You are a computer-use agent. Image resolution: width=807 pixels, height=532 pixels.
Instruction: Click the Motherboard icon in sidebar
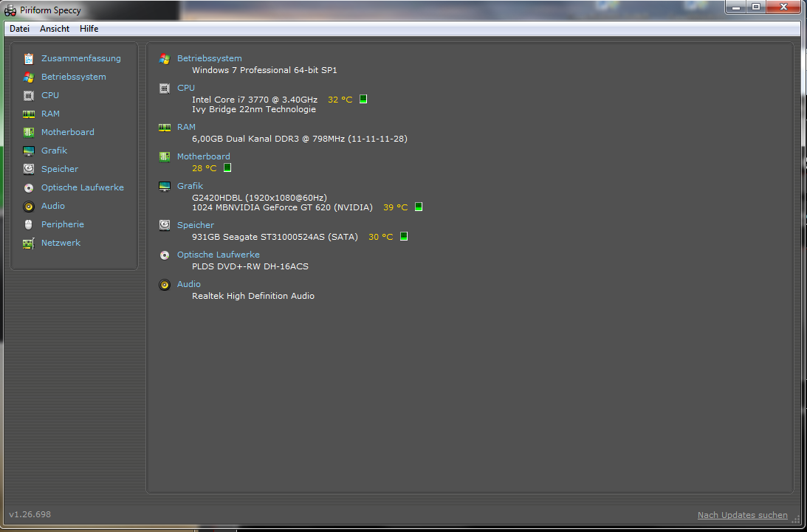29,132
